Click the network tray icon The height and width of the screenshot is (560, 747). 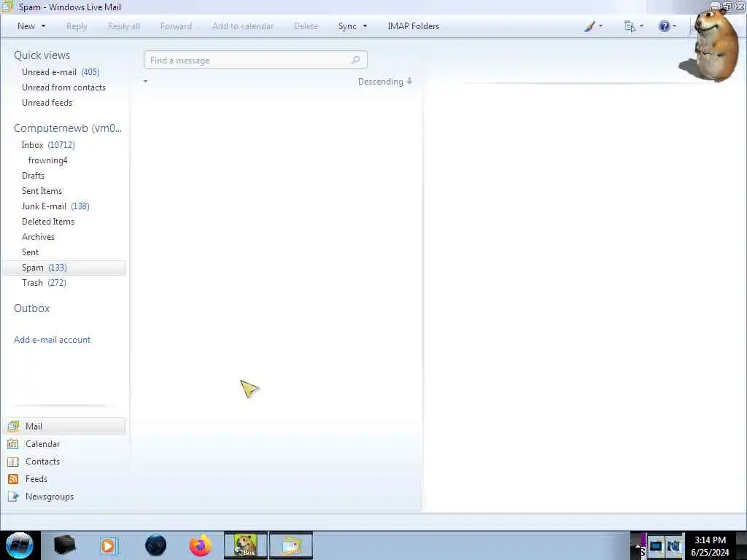[x=675, y=546]
